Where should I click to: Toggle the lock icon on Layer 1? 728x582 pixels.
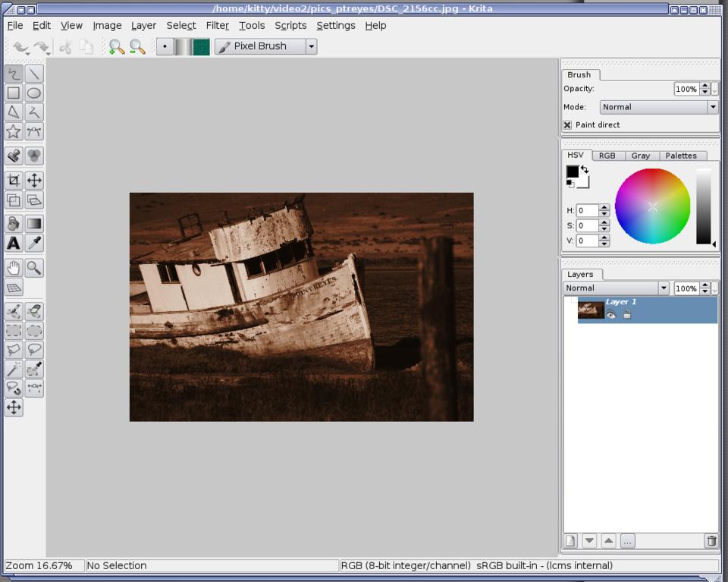[627, 315]
